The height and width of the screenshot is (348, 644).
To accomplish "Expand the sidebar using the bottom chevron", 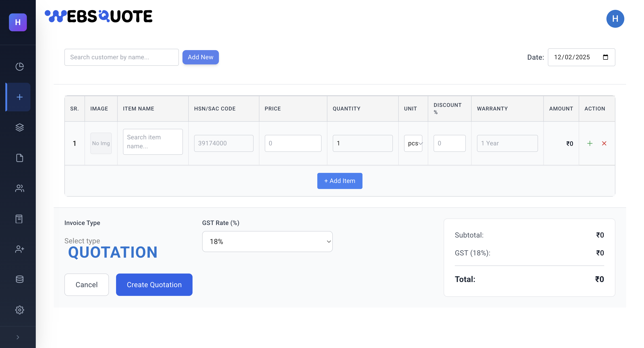I will coord(18,337).
